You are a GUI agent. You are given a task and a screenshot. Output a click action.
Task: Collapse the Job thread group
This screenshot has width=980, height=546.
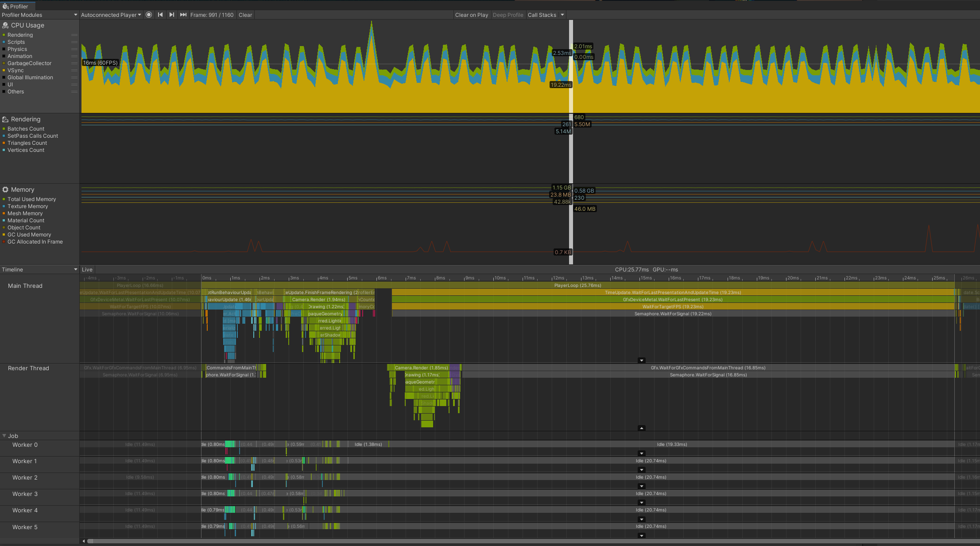click(x=4, y=436)
